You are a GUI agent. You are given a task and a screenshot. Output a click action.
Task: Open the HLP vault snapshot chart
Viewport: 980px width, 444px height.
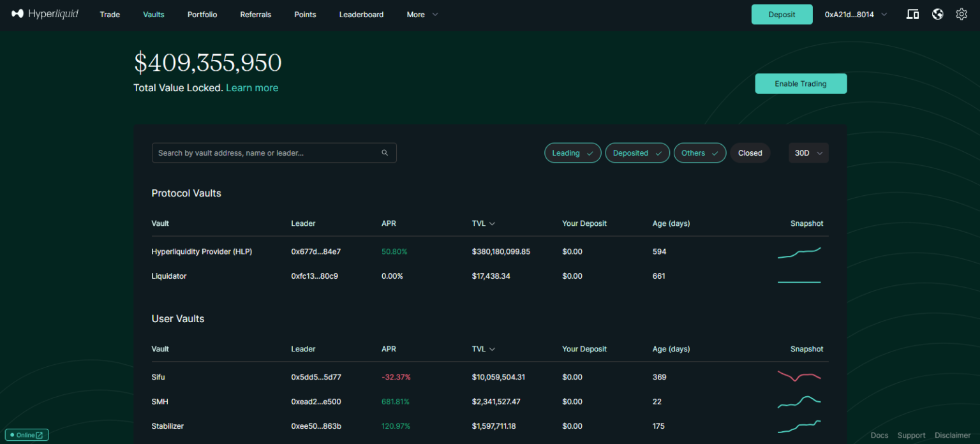click(x=799, y=253)
